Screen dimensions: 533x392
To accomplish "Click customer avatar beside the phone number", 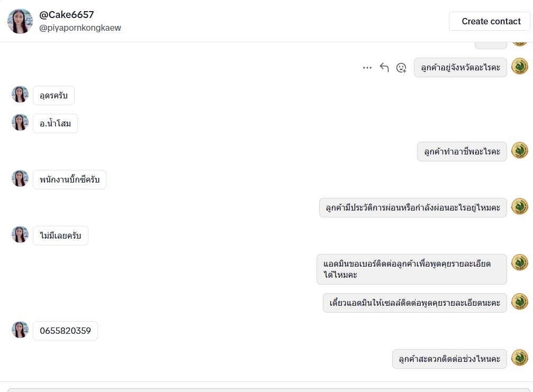I will [x=20, y=330].
